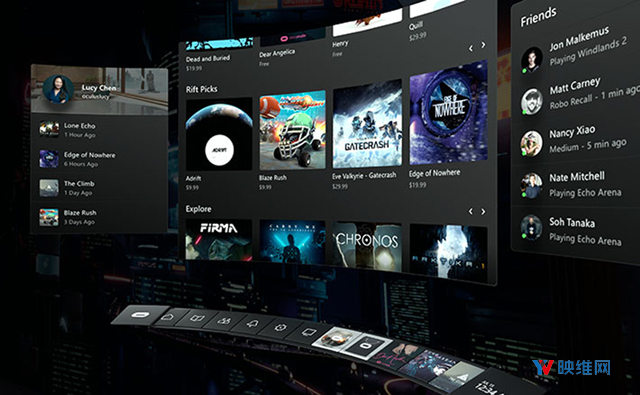Open the Chronos tile under Explore
The height and width of the screenshot is (395, 640).
tap(367, 246)
